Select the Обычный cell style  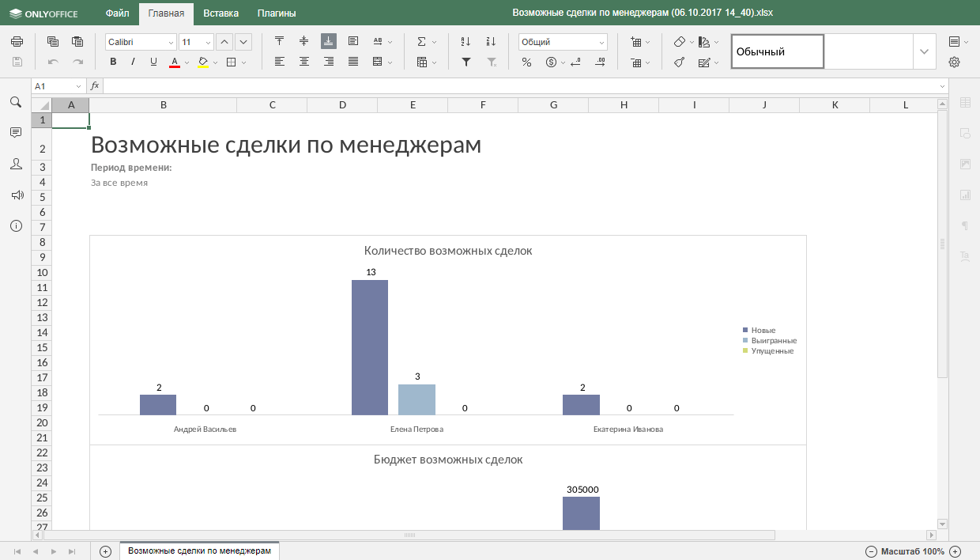point(777,51)
